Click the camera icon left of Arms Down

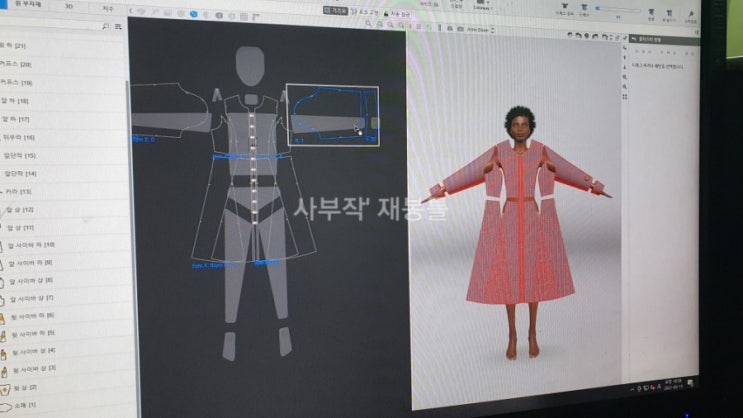(460, 29)
